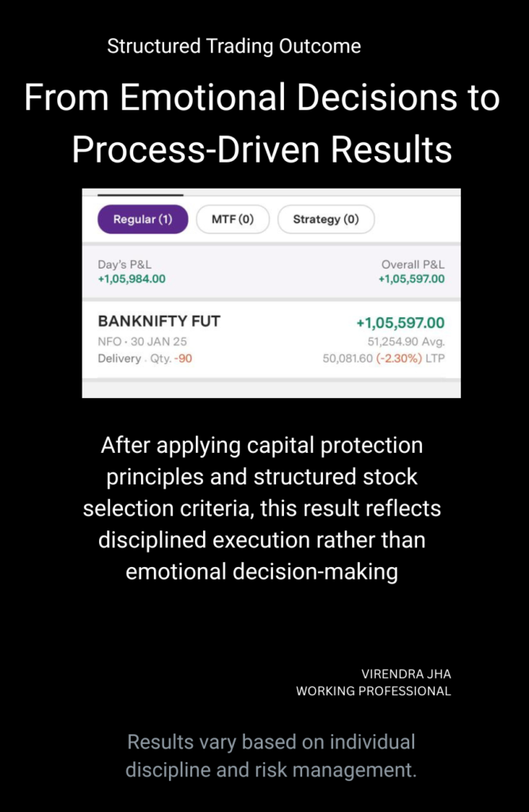529x812 pixels.
Task: Click the BANKNIFTY row profit amount
Action: [x=400, y=323]
